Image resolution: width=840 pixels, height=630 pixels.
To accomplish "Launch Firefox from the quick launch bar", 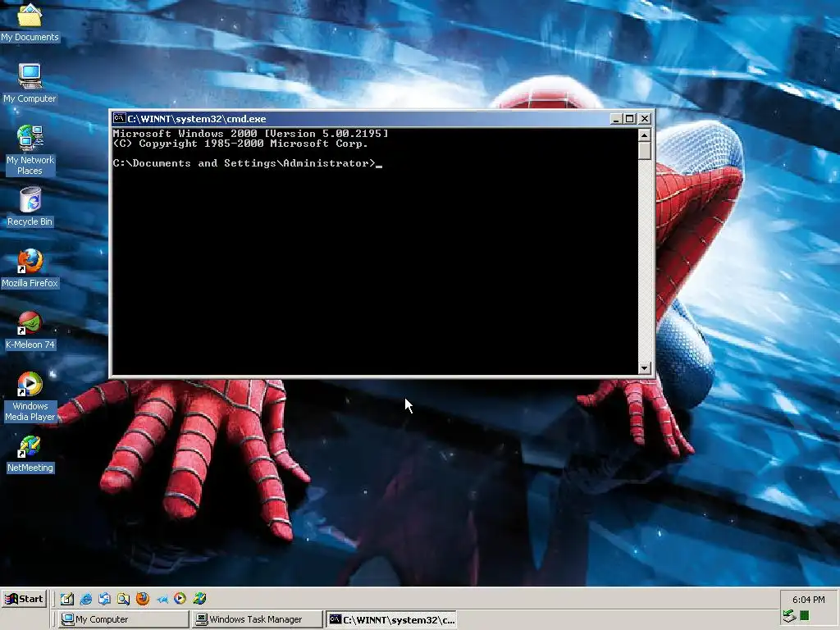I will (143, 598).
